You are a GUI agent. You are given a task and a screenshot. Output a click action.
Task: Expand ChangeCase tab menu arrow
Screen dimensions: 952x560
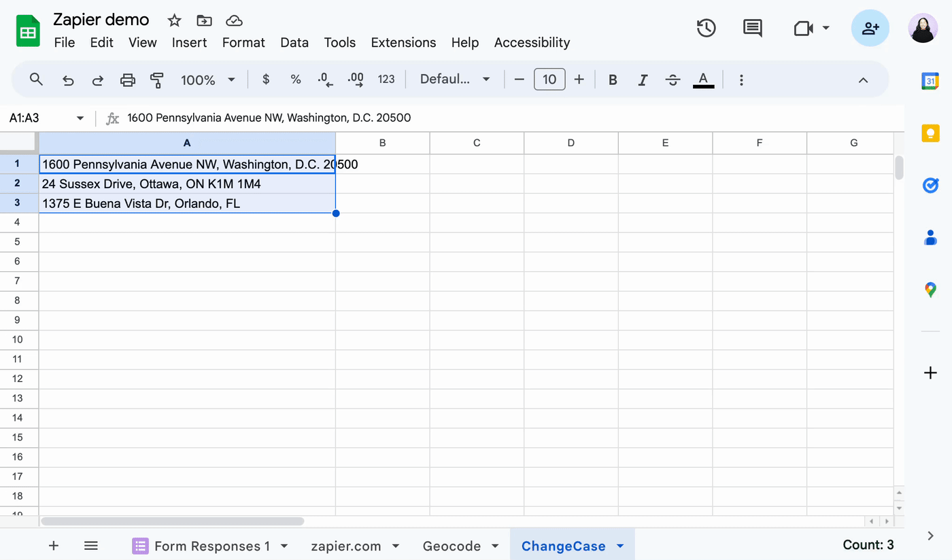pos(619,546)
